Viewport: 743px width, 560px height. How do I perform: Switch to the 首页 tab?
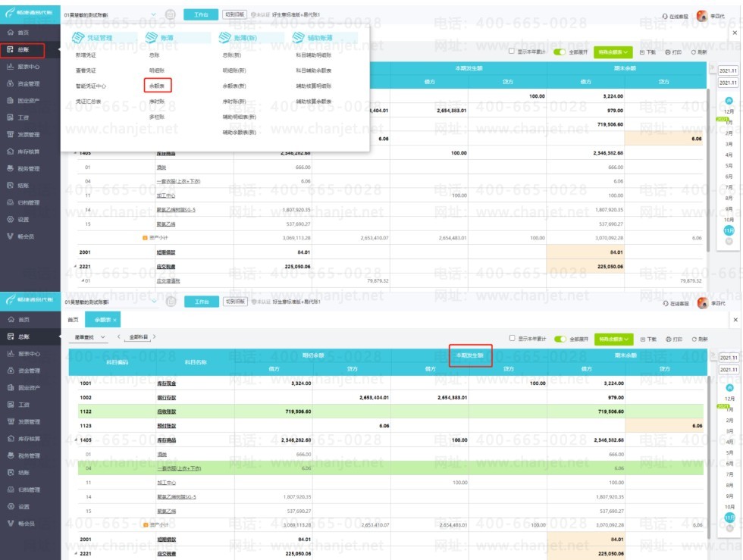(73, 320)
